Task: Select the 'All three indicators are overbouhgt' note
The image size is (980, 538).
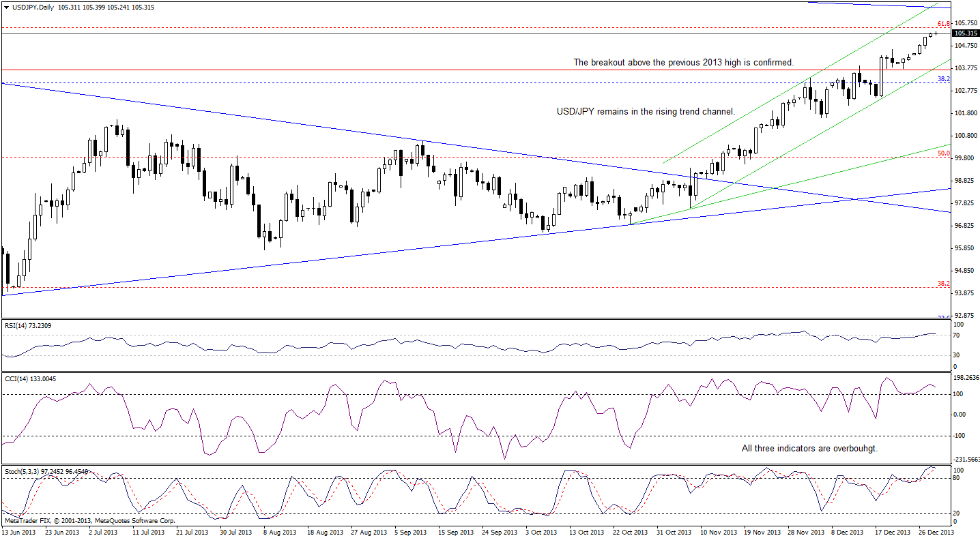Action: click(x=809, y=449)
